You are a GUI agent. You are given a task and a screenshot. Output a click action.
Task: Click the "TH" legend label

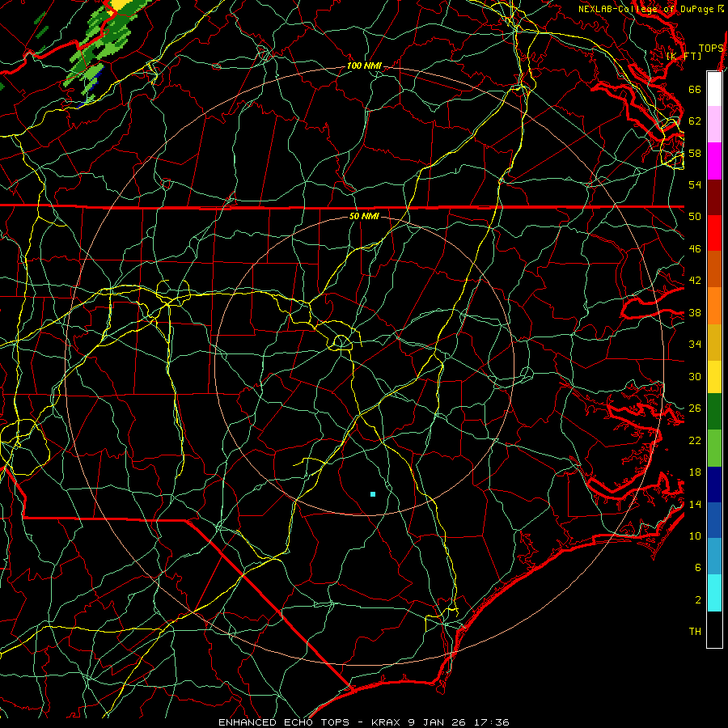[x=695, y=632]
